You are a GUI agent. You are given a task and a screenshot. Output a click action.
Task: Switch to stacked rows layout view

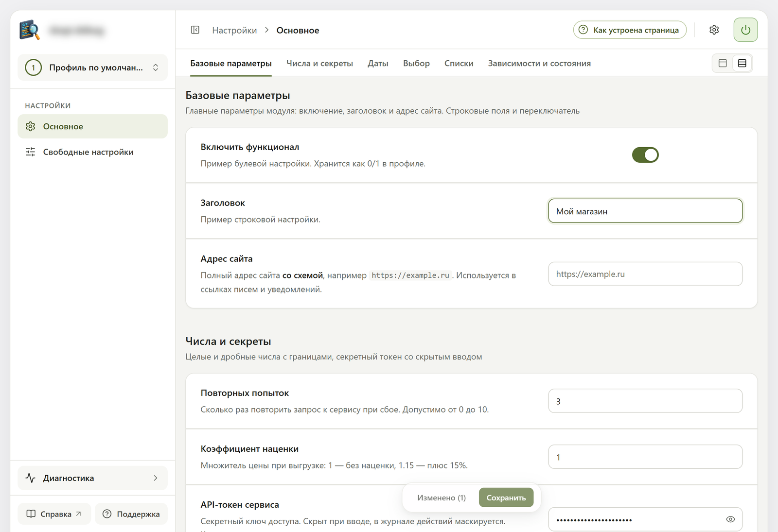tap(742, 63)
